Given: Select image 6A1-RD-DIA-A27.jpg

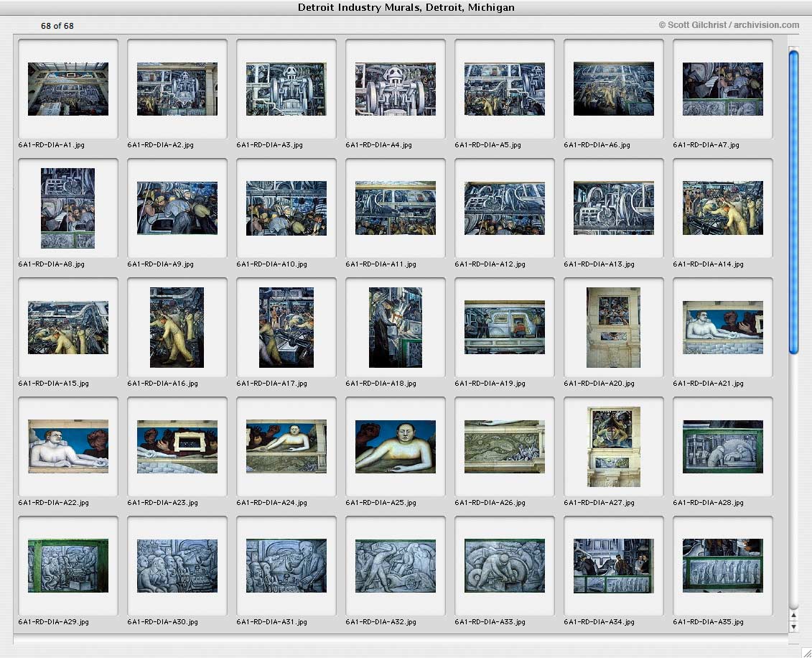Looking at the screenshot, I should click(x=614, y=447).
